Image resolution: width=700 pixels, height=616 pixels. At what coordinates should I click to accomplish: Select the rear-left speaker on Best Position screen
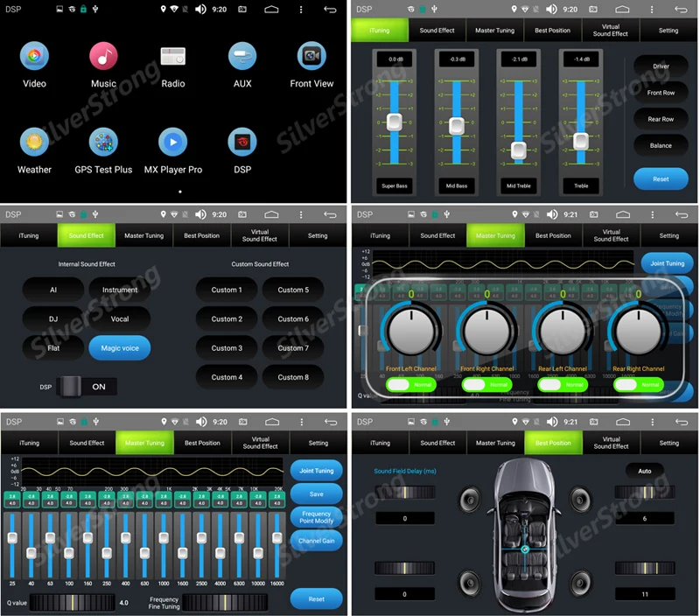(470, 582)
